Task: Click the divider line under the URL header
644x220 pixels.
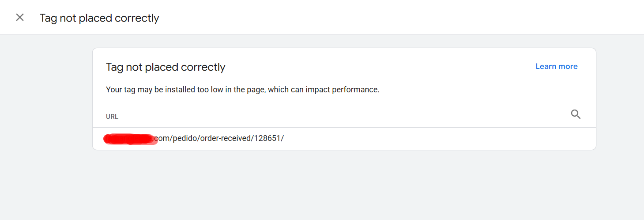Action: tap(344, 128)
